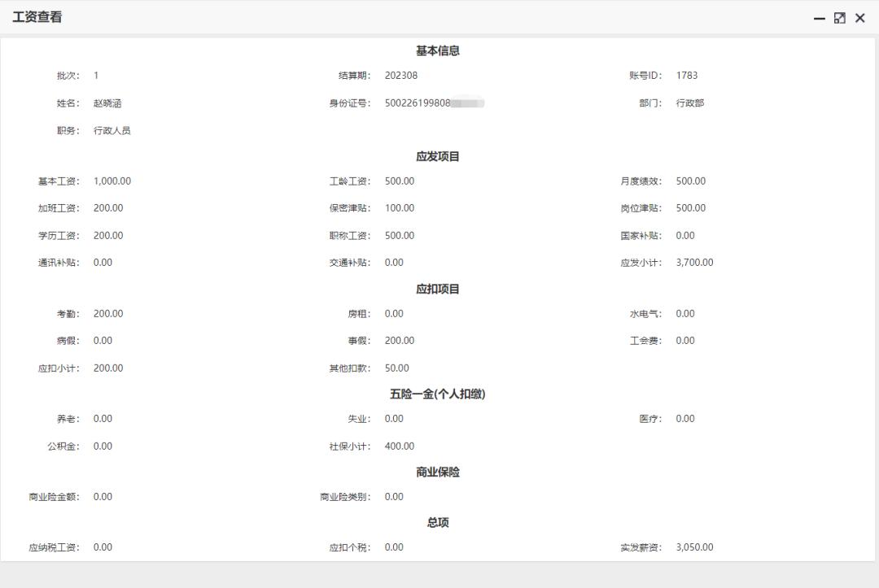
Task: Select the 商业保险 section header
Action: click(x=439, y=471)
